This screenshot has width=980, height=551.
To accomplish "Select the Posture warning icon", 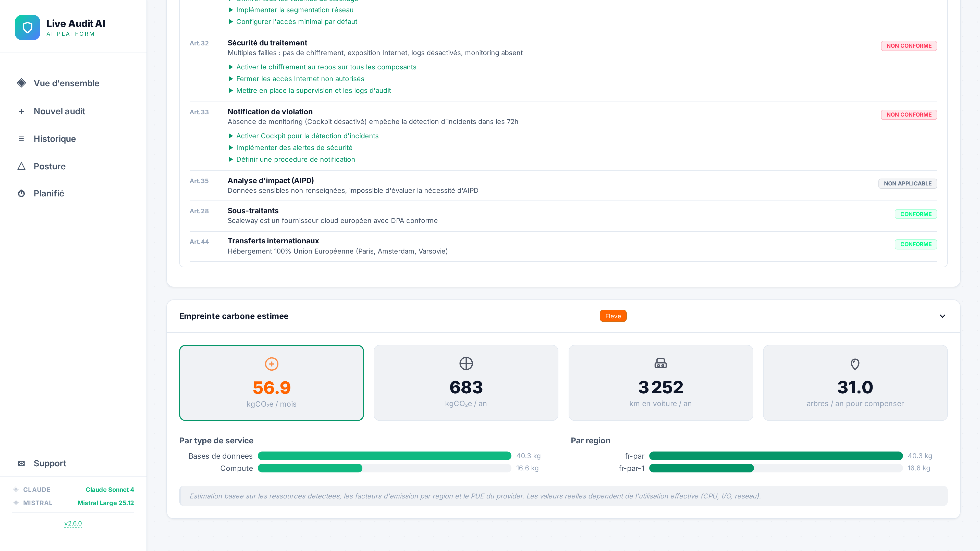I will pos(21,166).
